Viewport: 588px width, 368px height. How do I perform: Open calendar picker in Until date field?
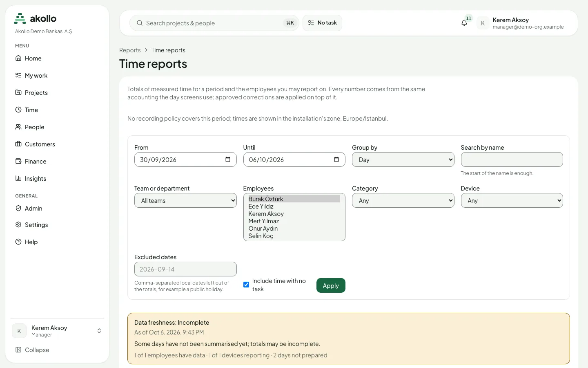pyautogui.click(x=336, y=159)
